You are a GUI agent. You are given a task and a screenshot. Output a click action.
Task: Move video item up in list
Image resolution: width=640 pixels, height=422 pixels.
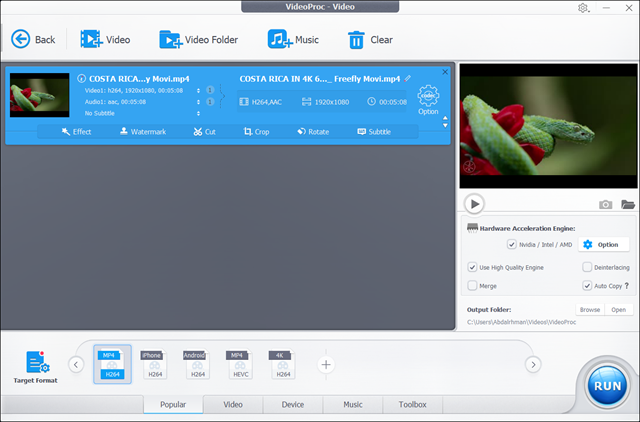click(445, 118)
